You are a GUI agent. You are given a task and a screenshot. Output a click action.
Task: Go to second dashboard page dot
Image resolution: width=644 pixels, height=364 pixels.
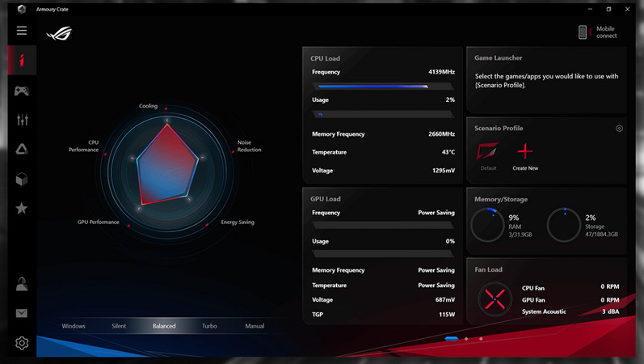pyautogui.click(x=466, y=338)
